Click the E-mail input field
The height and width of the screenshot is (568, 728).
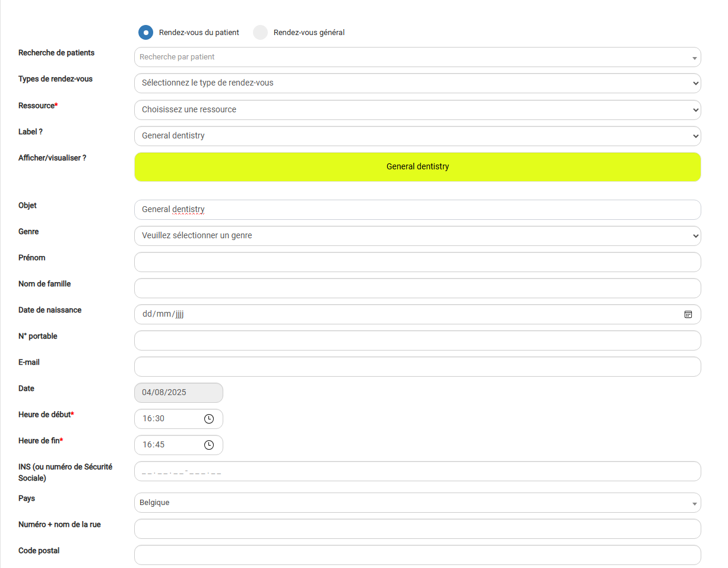pos(417,367)
